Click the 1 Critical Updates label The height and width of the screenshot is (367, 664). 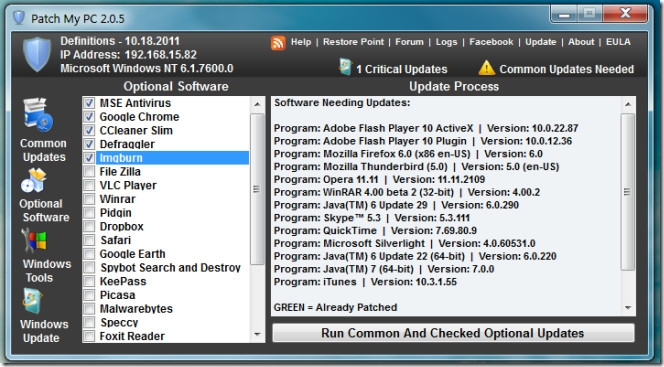(x=401, y=69)
